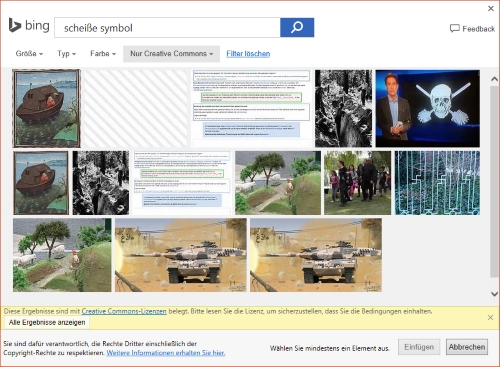Click the Filter löschen link
The image size is (500, 367).
tap(248, 54)
